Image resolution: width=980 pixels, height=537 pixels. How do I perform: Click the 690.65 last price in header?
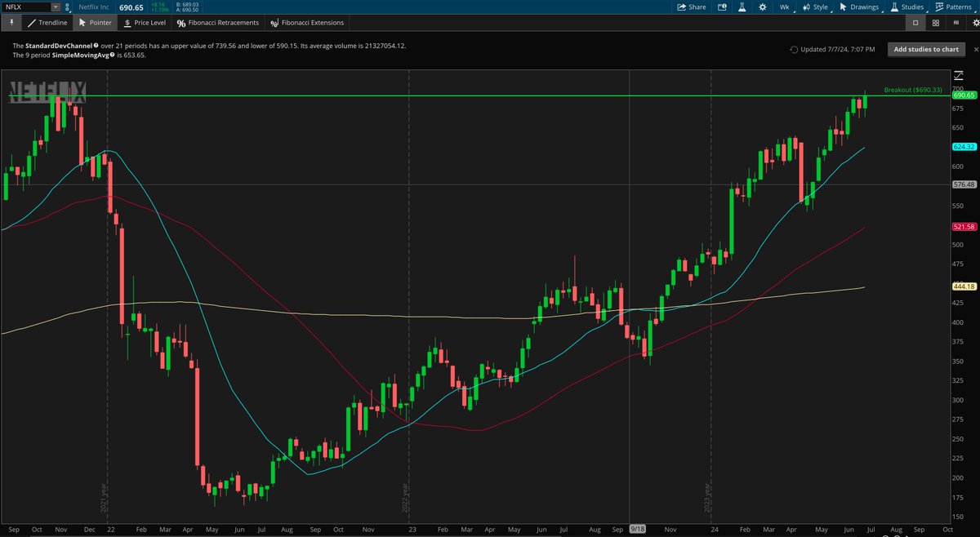pos(133,7)
